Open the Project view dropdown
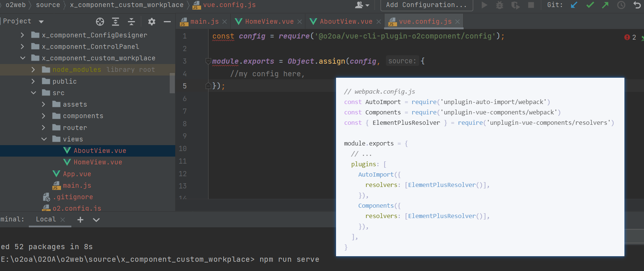Viewport: 644px width, 271px height. 41,22
